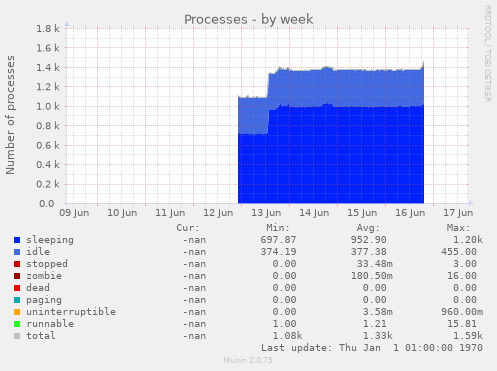Click the paging legend color swatch
Image resolution: width=497 pixels, height=371 pixels.
coord(17,300)
